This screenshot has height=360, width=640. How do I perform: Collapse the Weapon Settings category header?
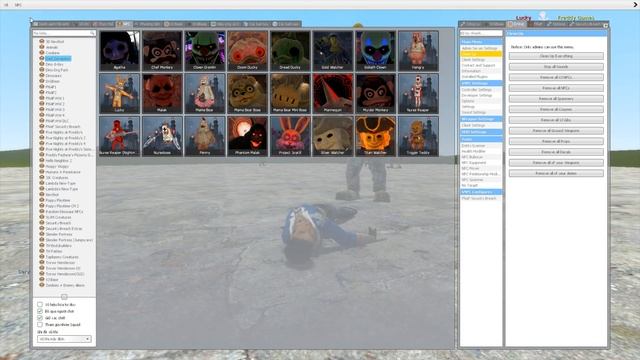481,119
